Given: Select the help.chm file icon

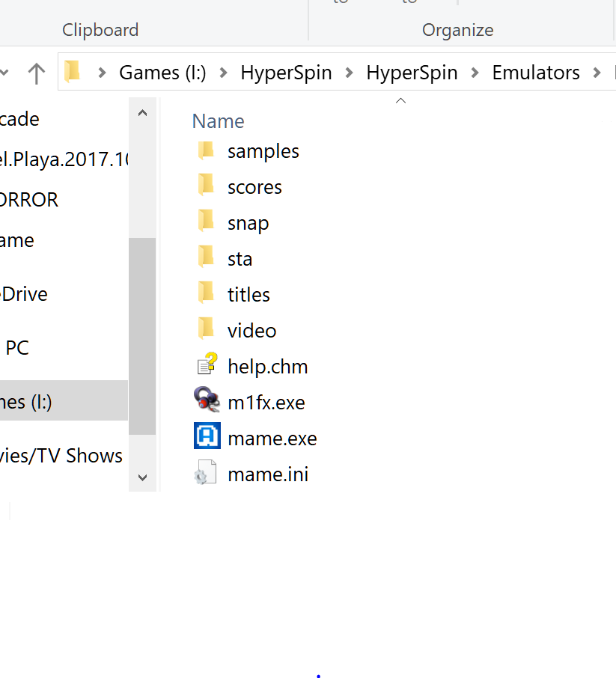Looking at the screenshot, I should (x=207, y=364).
